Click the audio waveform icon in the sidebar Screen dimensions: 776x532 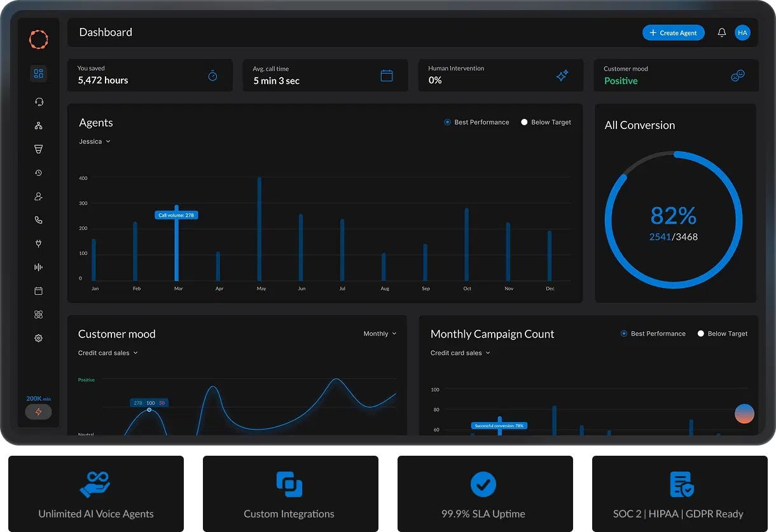coord(38,267)
